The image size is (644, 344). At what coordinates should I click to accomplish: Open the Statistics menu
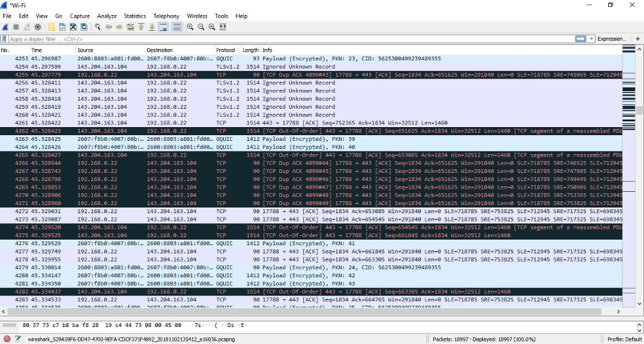135,16
